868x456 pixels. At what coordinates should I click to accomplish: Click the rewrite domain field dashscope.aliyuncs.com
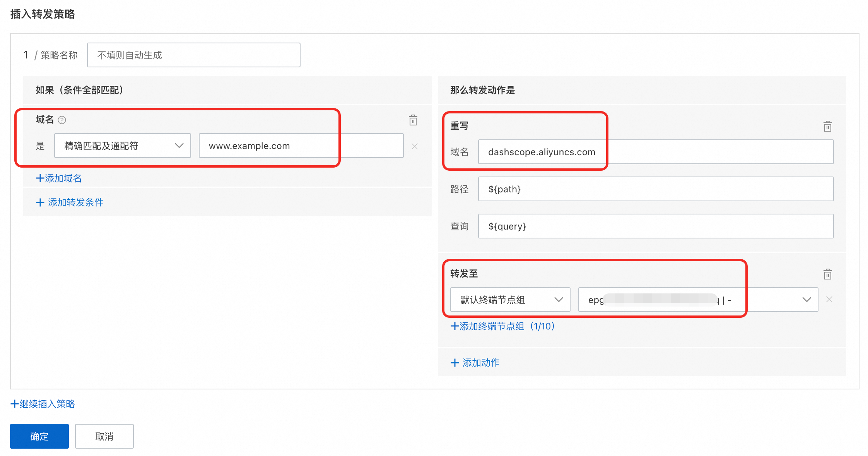pos(655,152)
